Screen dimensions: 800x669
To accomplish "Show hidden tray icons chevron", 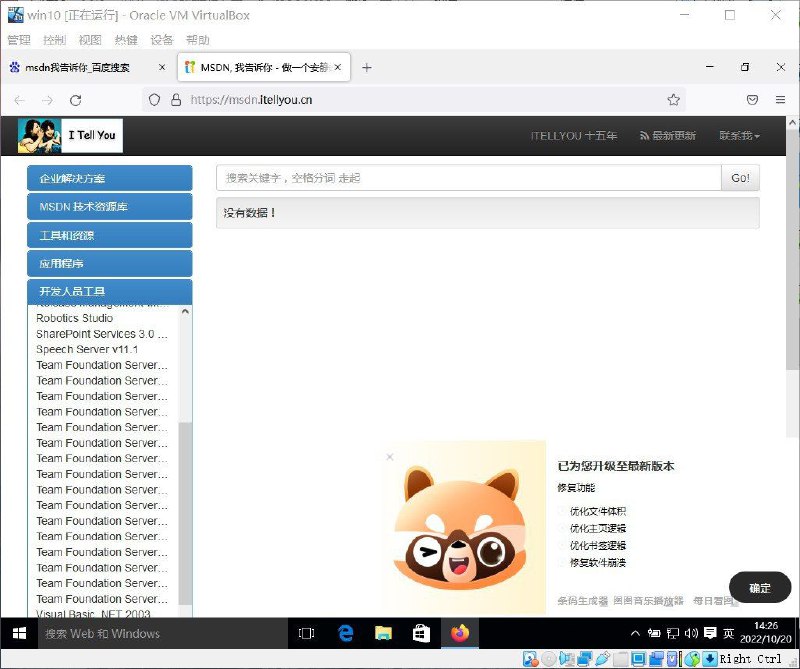I will 635,633.
